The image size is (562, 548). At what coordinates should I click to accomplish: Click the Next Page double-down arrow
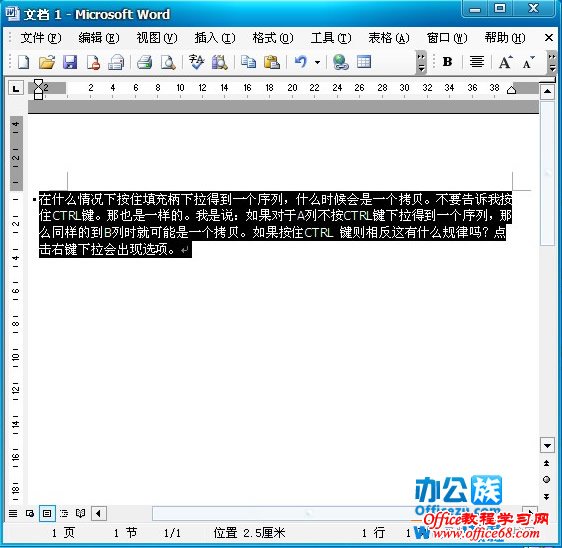pyautogui.click(x=547, y=497)
